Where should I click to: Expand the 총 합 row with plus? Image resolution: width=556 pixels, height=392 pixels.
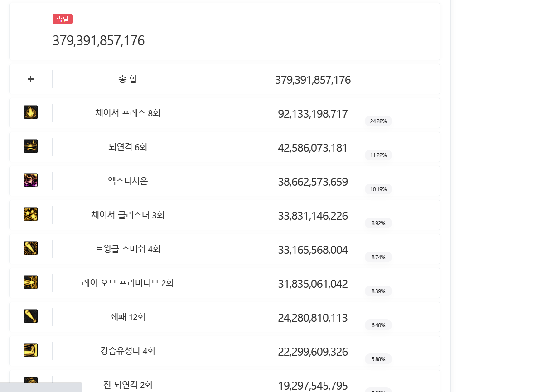[x=30, y=79]
